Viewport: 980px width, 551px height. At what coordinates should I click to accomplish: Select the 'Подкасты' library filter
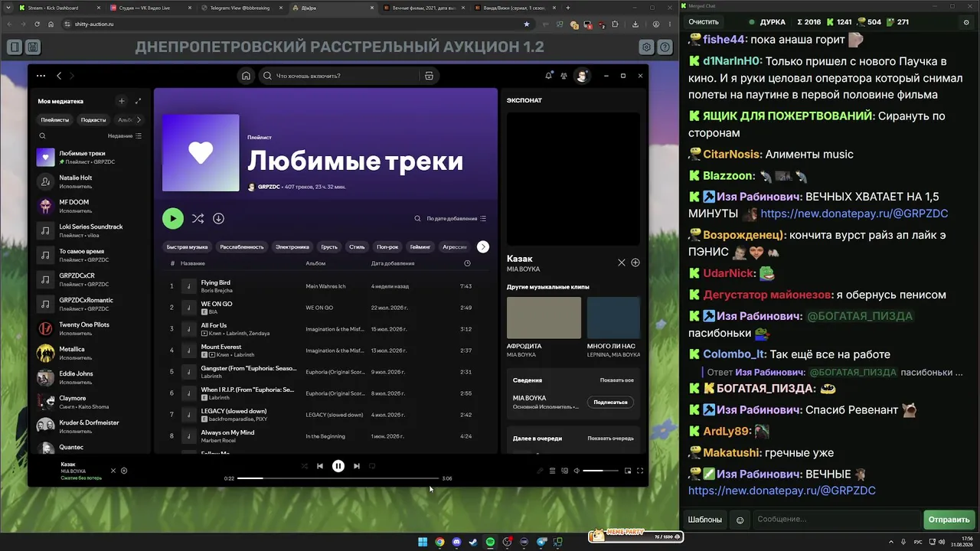tap(93, 119)
